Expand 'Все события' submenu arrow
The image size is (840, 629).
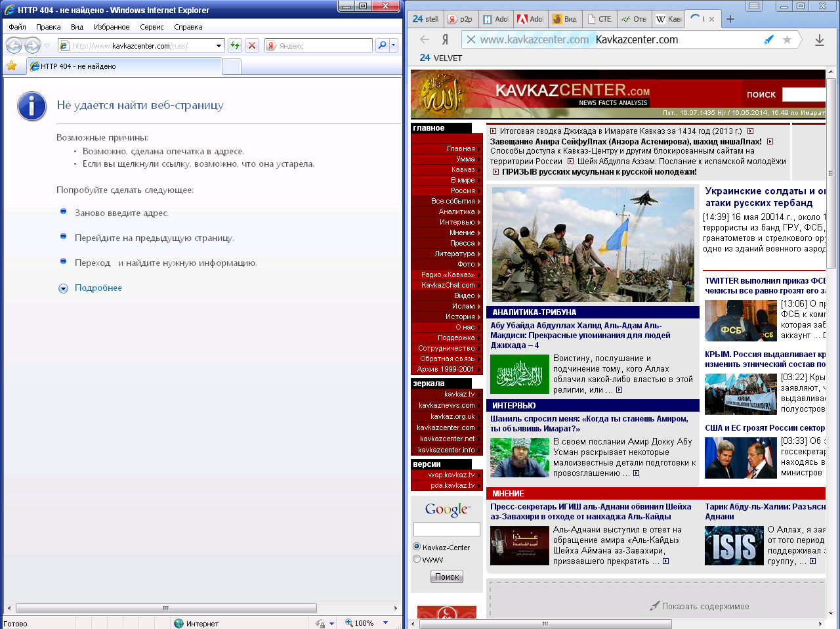pyautogui.click(x=479, y=202)
